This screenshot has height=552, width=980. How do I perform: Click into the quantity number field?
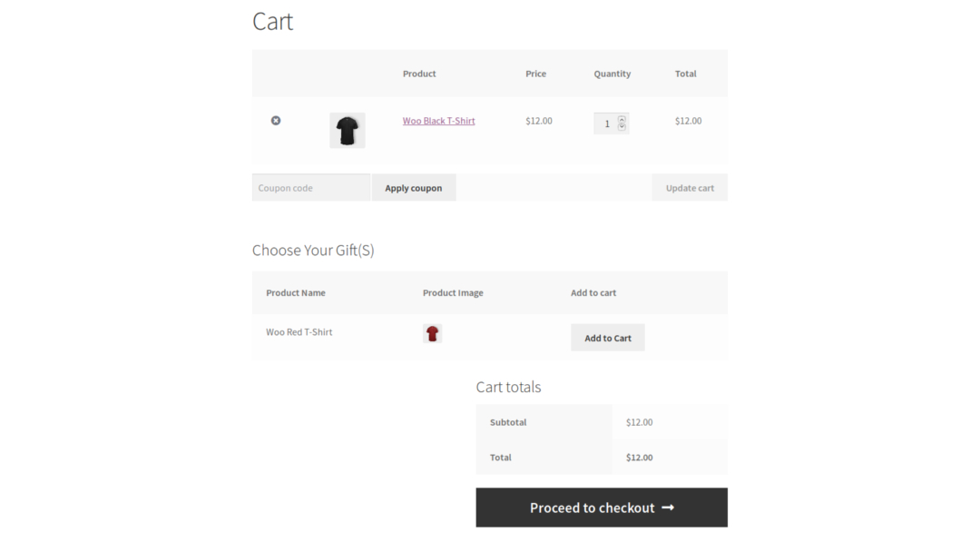(x=605, y=123)
